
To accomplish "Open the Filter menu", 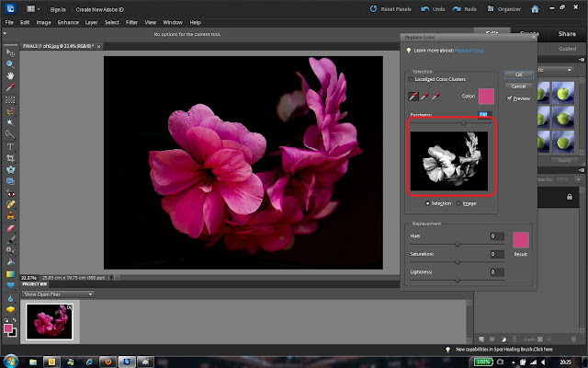I will (x=132, y=21).
